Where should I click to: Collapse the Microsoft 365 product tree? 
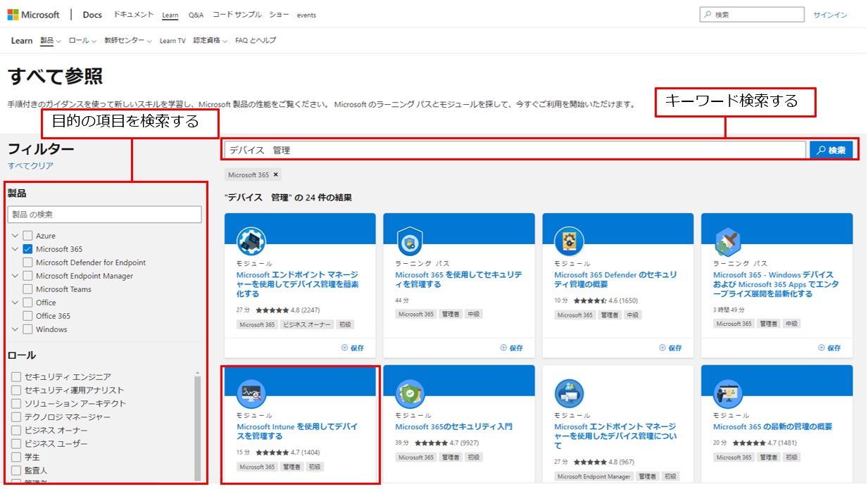pyautogui.click(x=15, y=249)
